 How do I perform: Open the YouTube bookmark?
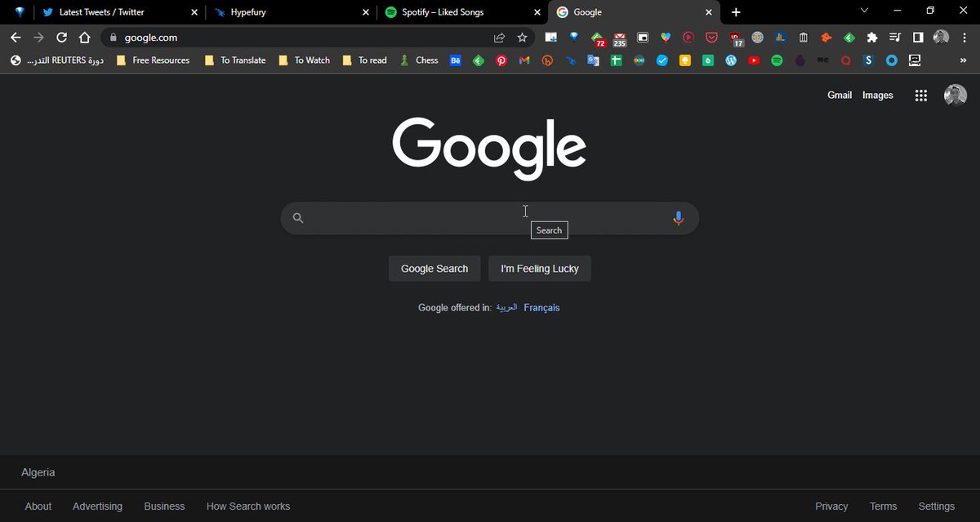coord(754,60)
